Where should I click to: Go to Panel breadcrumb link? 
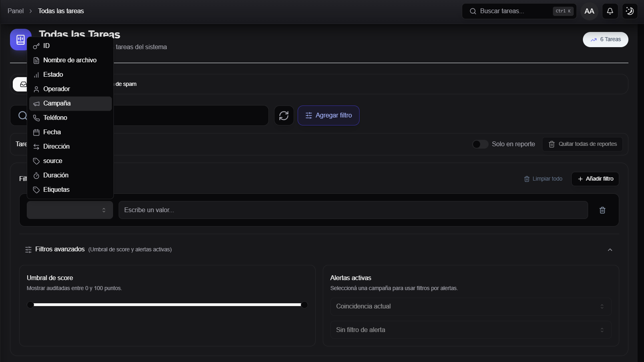click(x=16, y=11)
